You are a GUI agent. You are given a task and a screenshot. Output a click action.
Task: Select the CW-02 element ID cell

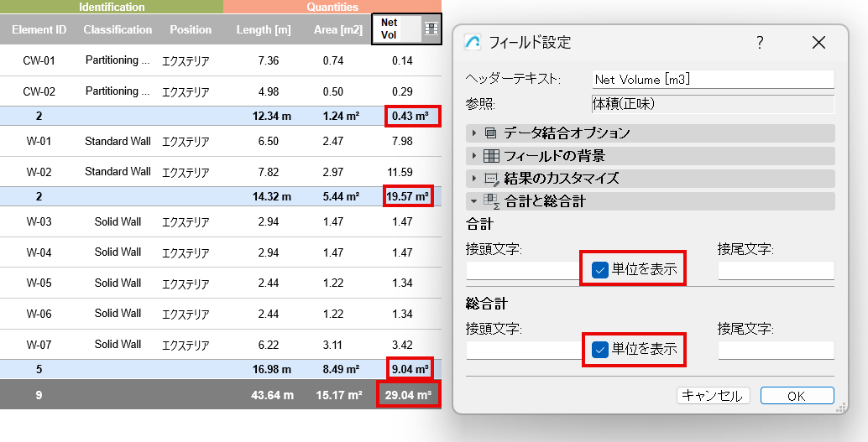[x=39, y=91]
